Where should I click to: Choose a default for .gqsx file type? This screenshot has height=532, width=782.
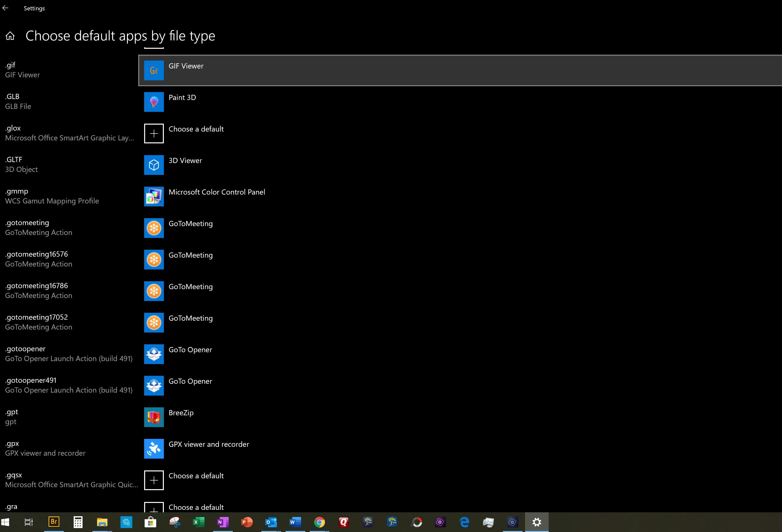tap(154, 480)
